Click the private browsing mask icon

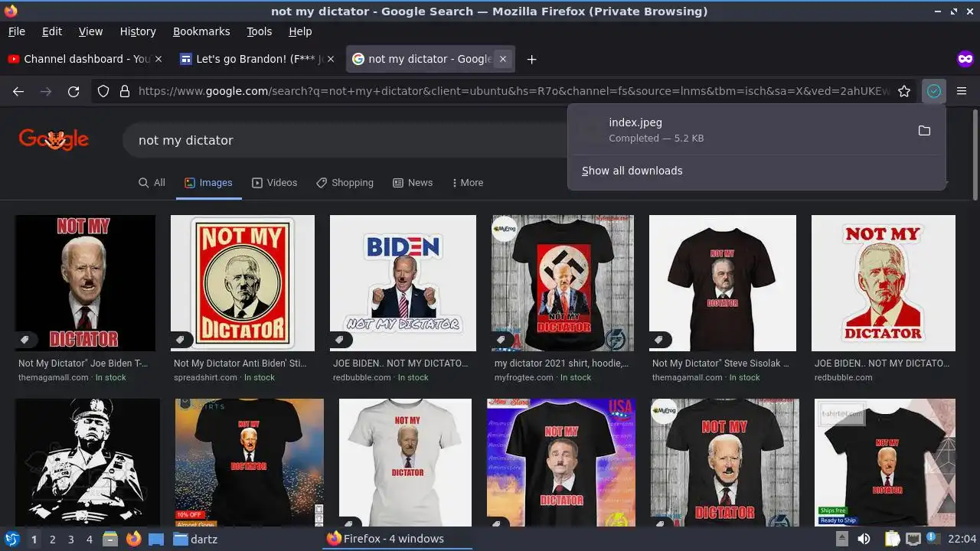[x=965, y=59]
